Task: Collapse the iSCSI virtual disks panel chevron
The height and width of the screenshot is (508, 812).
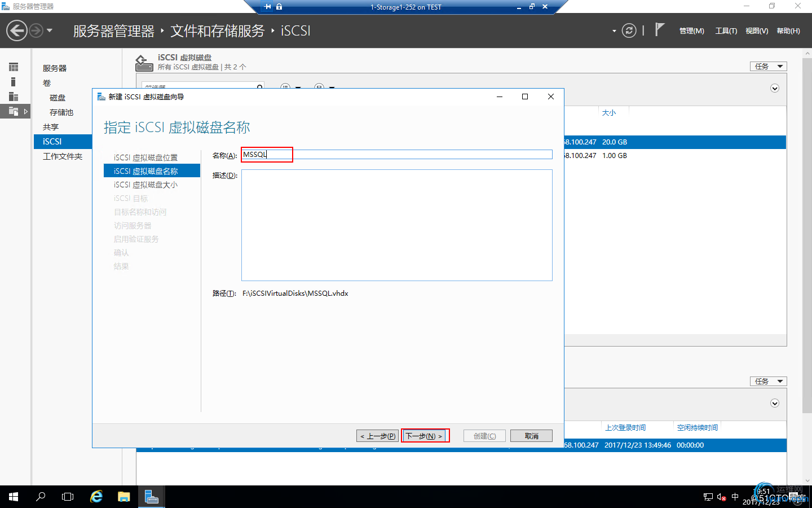Action: 775,88
